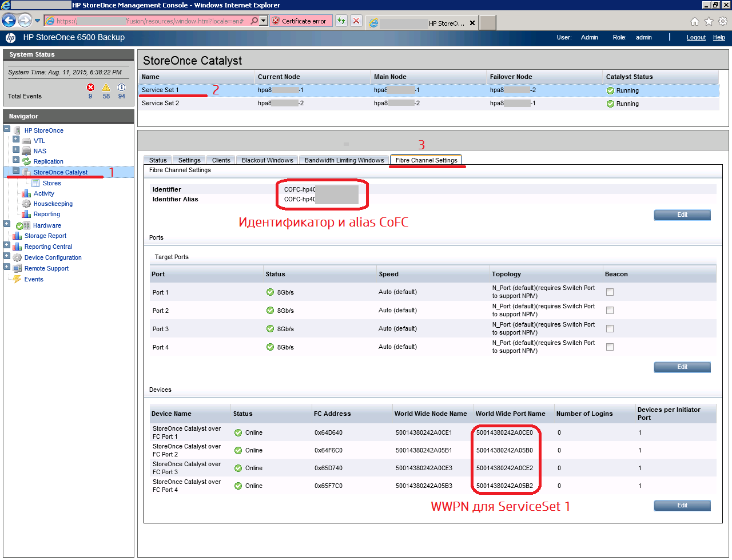The width and height of the screenshot is (732, 560).
Task: Tick the Beacon checkbox for Port 4
Action: (x=610, y=347)
